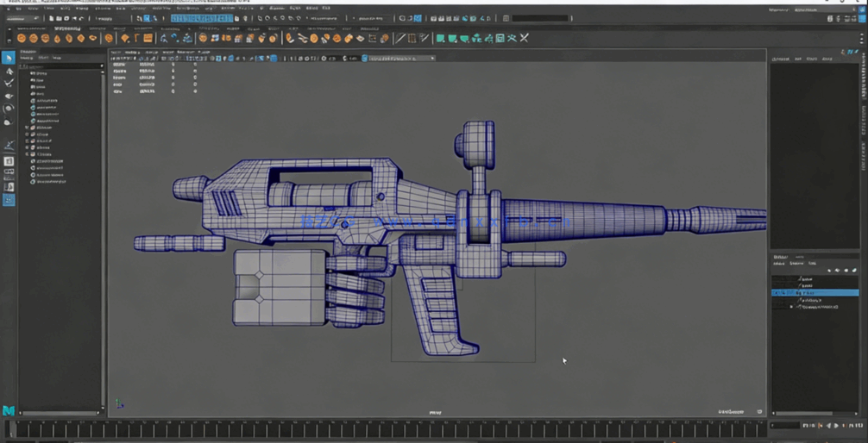Open the Layers menu in Layer Editor
Image resolution: width=868 pixels, height=443 pixels.
tap(779, 264)
